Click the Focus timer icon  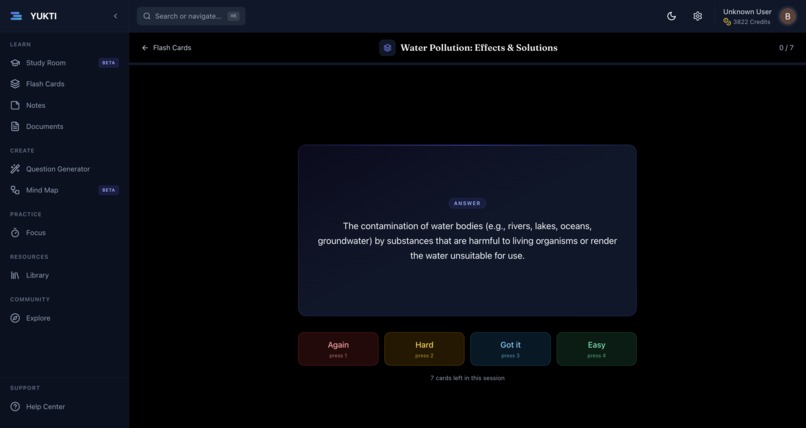[15, 233]
